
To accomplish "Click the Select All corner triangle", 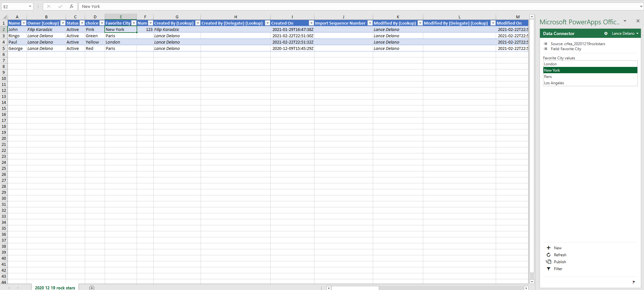I will (4, 17).
